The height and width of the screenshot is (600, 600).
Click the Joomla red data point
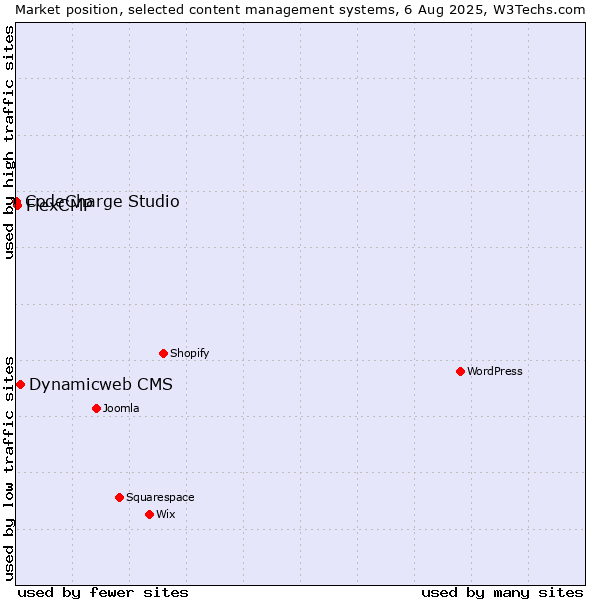point(96,408)
